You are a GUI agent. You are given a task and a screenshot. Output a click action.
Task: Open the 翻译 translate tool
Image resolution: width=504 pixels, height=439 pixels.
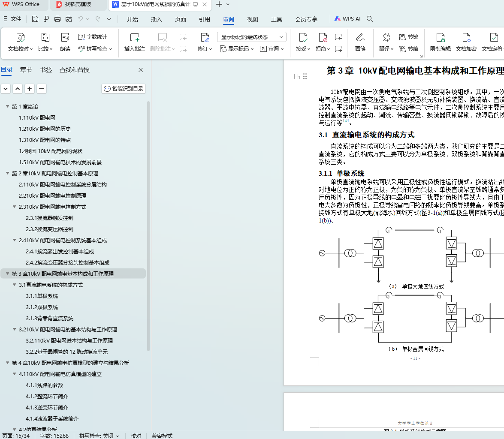coord(386,42)
